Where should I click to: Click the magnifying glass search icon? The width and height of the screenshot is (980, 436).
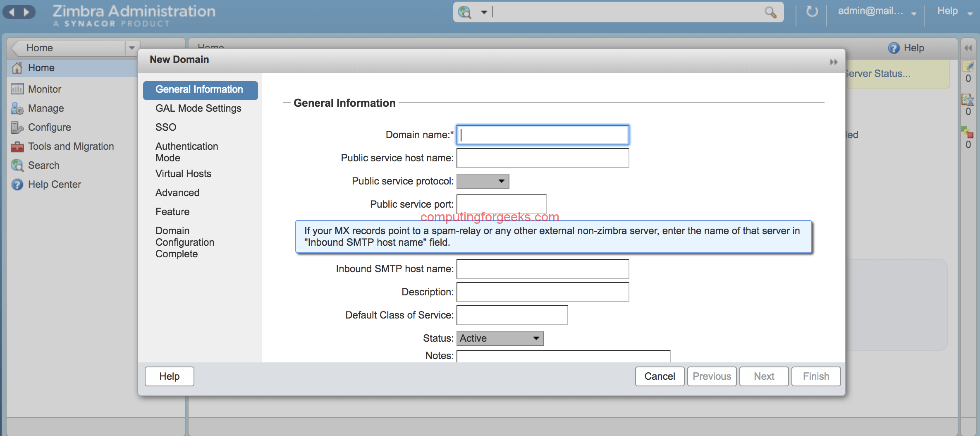770,12
